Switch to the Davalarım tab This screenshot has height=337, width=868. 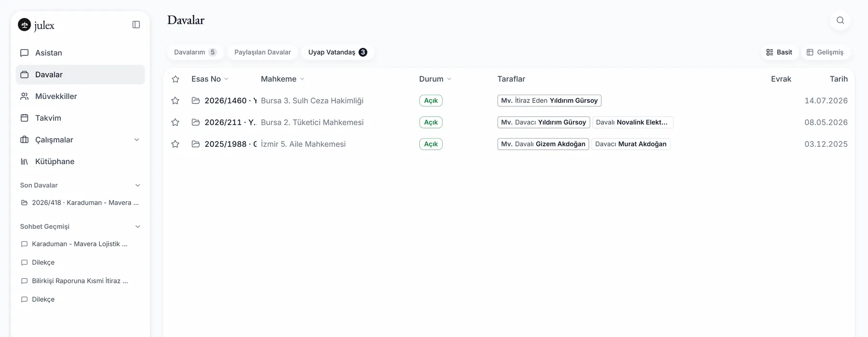click(195, 52)
